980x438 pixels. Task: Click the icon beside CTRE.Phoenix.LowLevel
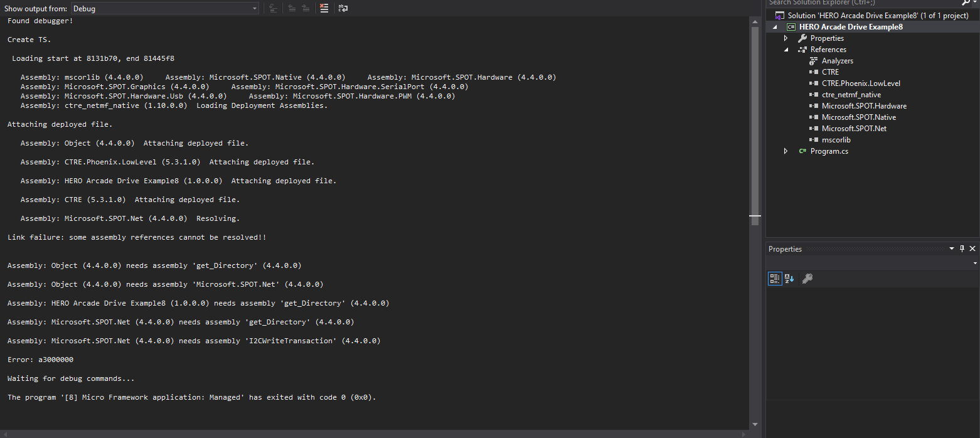point(814,83)
